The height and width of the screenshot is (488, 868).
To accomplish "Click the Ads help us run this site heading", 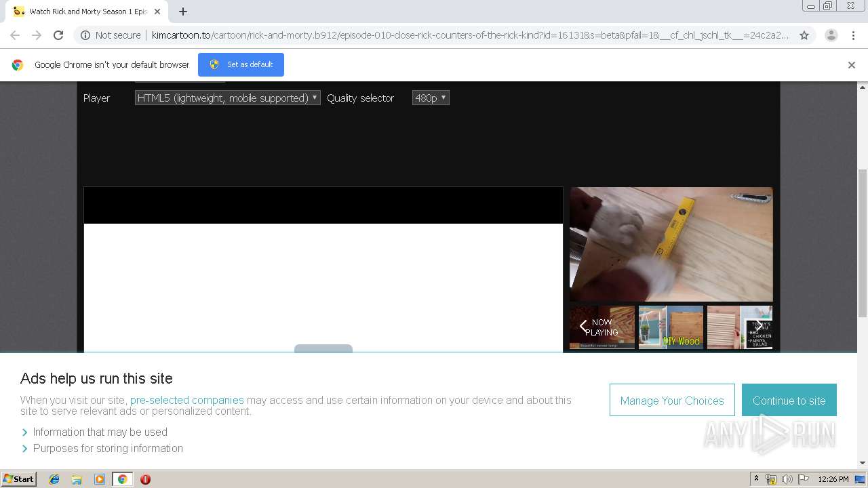I will tap(96, 378).
